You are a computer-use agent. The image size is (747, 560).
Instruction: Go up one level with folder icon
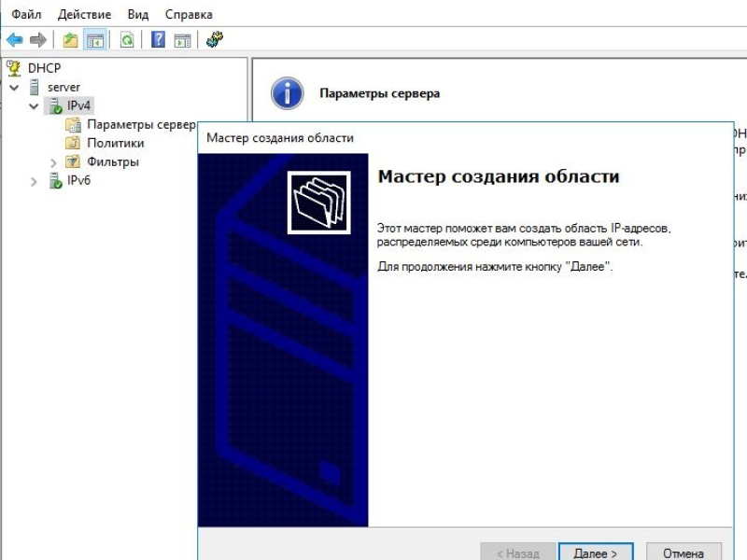coord(71,39)
